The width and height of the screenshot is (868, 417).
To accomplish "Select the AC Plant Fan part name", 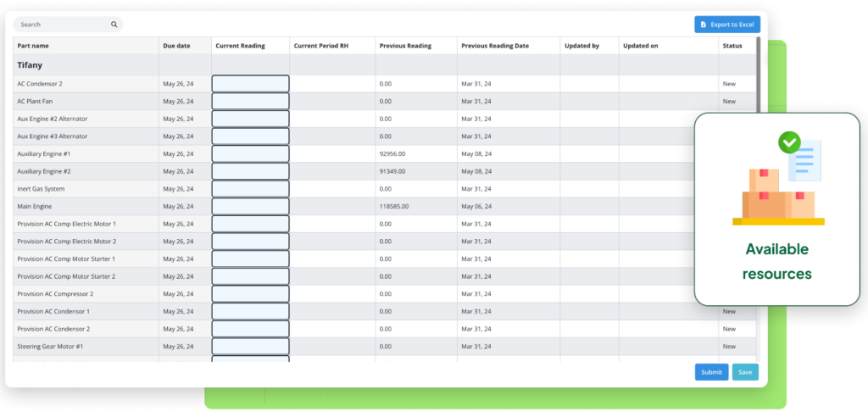I will [36, 102].
